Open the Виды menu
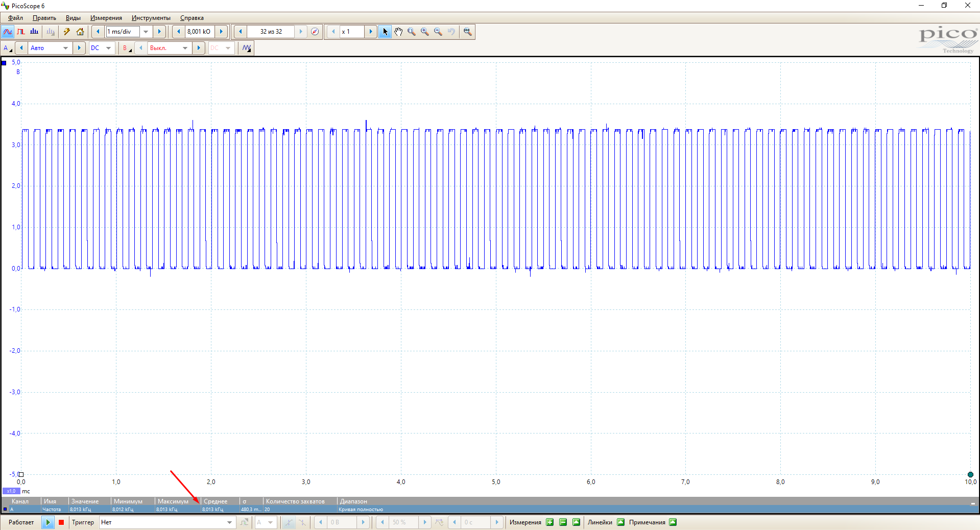Viewport: 980px width, 530px height. tap(73, 18)
